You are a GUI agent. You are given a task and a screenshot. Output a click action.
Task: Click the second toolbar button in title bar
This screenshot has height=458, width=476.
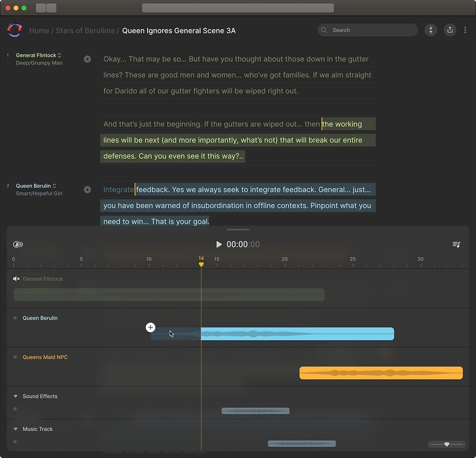(51, 8)
